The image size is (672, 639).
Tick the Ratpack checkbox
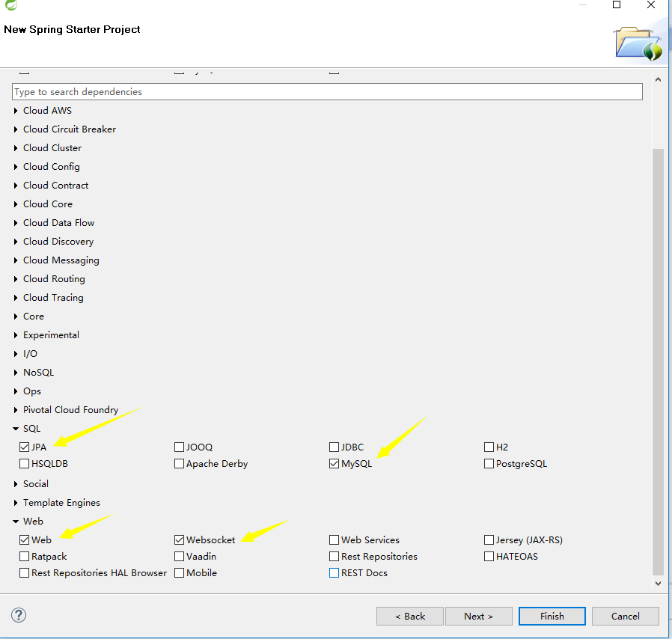(x=24, y=556)
